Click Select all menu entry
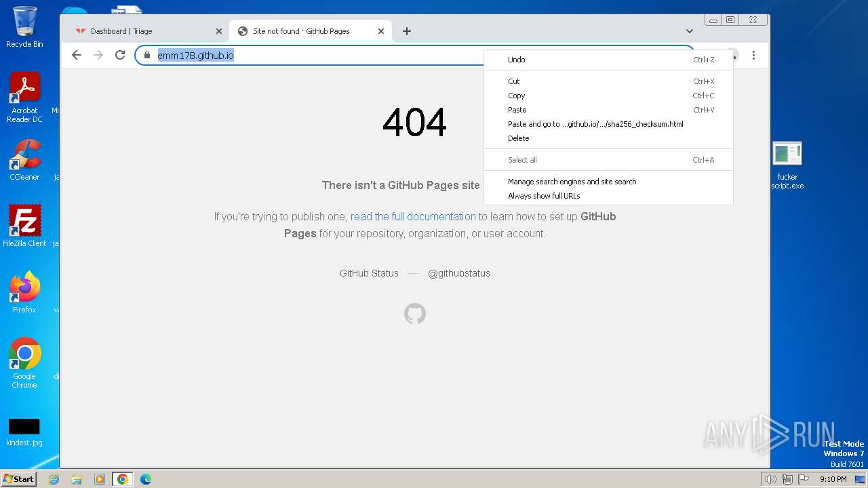The width and height of the screenshot is (868, 488). tap(608, 160)
